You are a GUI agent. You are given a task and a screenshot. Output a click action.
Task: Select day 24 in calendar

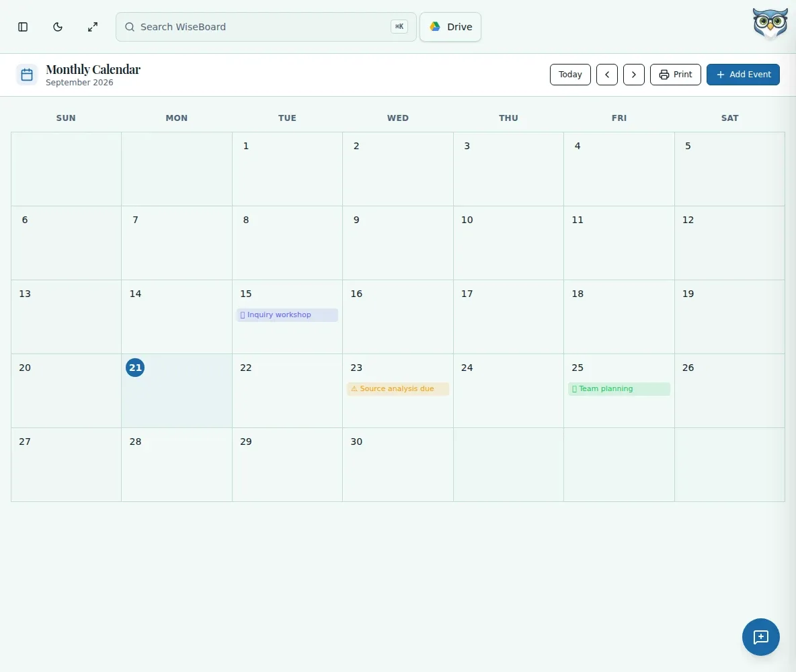(508, 391)
